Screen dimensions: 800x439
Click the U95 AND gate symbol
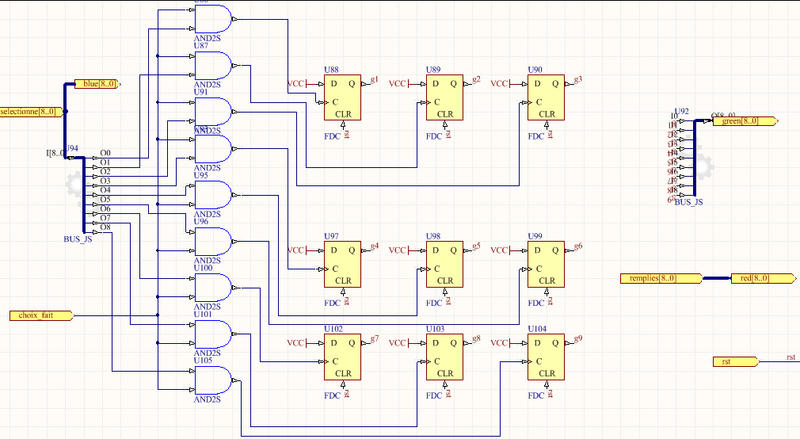point(217,195)
